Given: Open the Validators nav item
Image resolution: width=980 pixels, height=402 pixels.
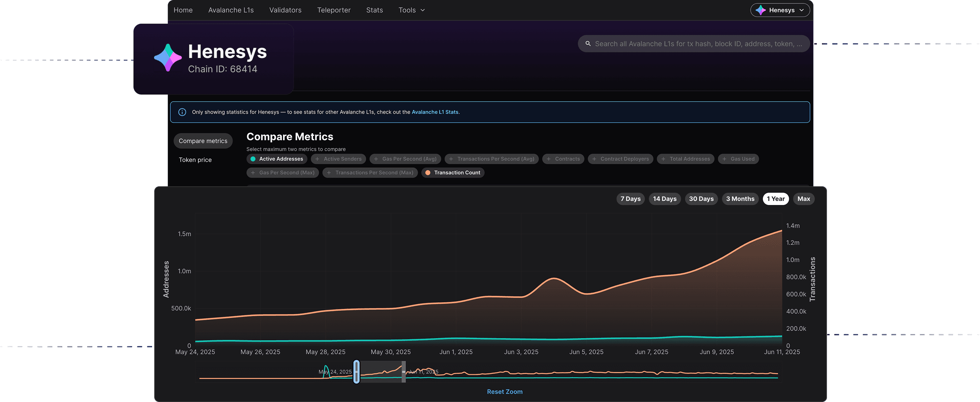Looking at the screenshot, I should coord(285,10).
